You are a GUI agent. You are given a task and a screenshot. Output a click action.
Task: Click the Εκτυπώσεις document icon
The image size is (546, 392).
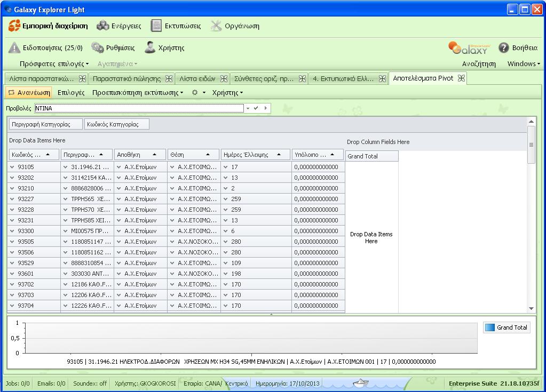(x=156, y=26)
